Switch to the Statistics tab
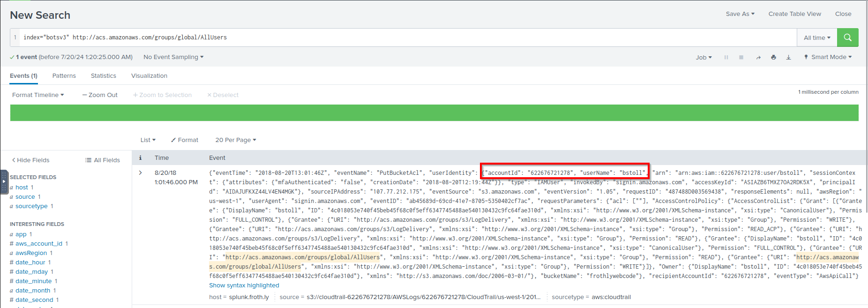The height and width of the screenshot is (308, 868). (x=104, y=75)
